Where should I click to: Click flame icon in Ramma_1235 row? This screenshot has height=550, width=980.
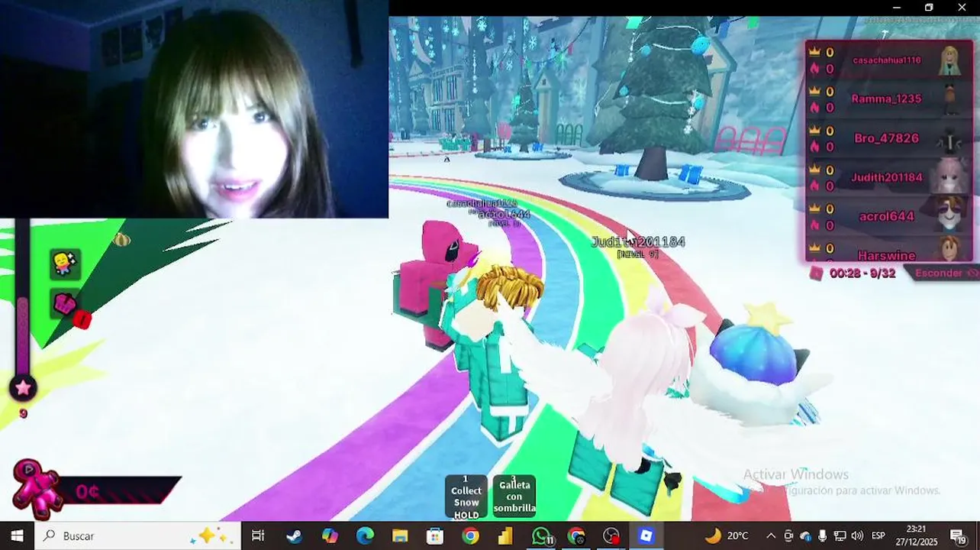pyautogui.click(x=814, y=107)
